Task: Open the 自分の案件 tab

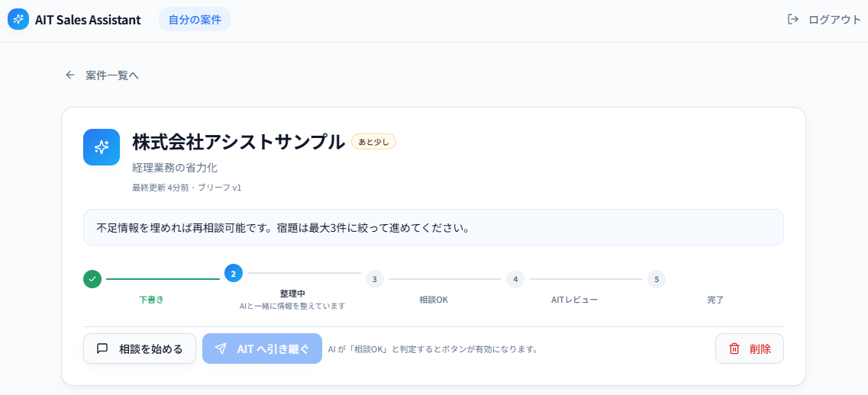Action: click(195, 19)
